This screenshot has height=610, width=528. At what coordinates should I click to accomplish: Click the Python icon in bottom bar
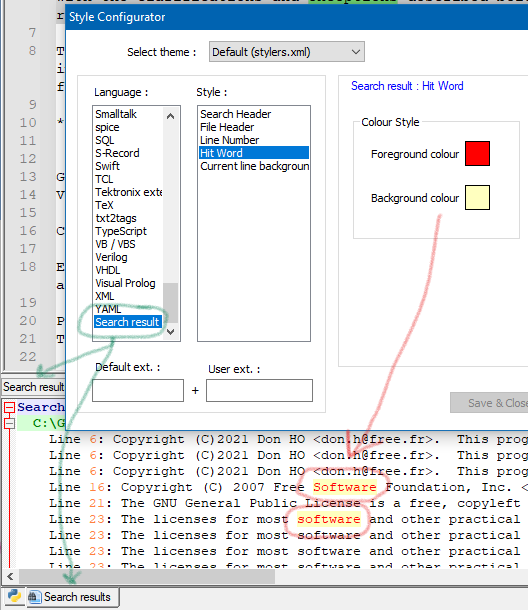point(14,596)
